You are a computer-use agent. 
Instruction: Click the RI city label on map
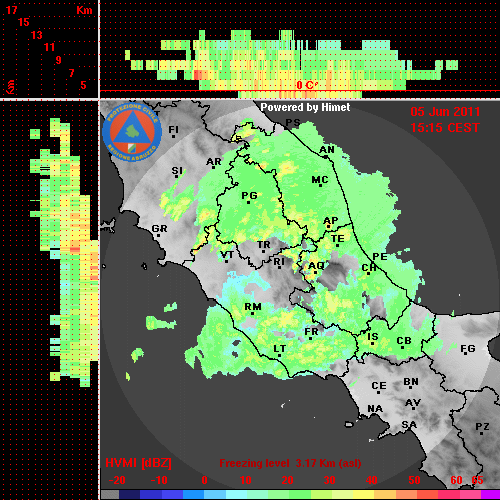279,261
